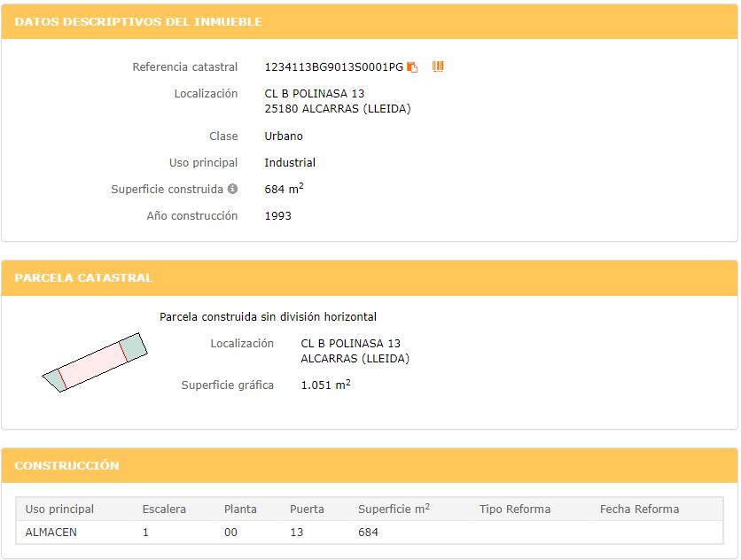Collapse the Parcela Catastral section header
Image resolution: width=741 pixels, height=560 pixels.
tap(370, 278)
